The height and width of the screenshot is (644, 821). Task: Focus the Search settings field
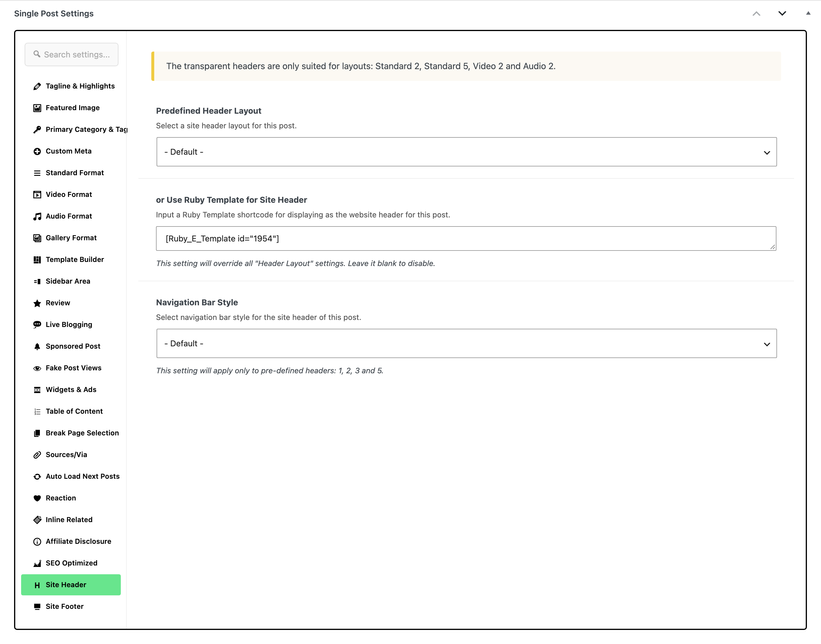[72, 55]
